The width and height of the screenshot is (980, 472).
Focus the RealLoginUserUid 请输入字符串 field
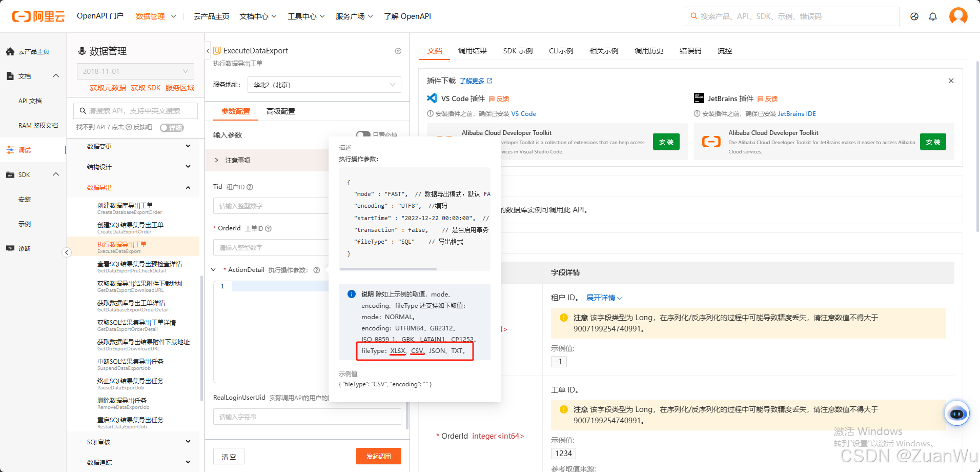click(307, 417)
